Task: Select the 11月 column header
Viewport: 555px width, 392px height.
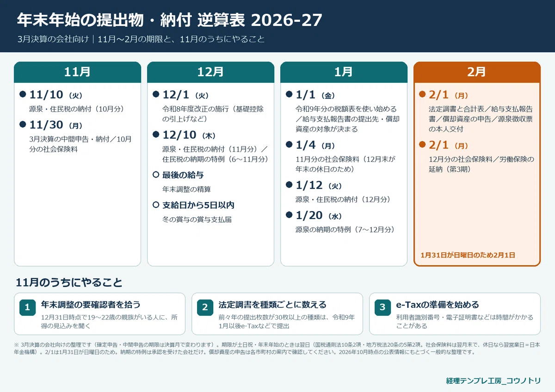Action: point(77,72)
